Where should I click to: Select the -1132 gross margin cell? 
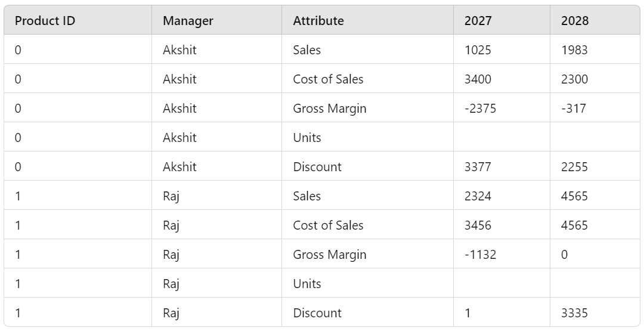pos(480,255)
